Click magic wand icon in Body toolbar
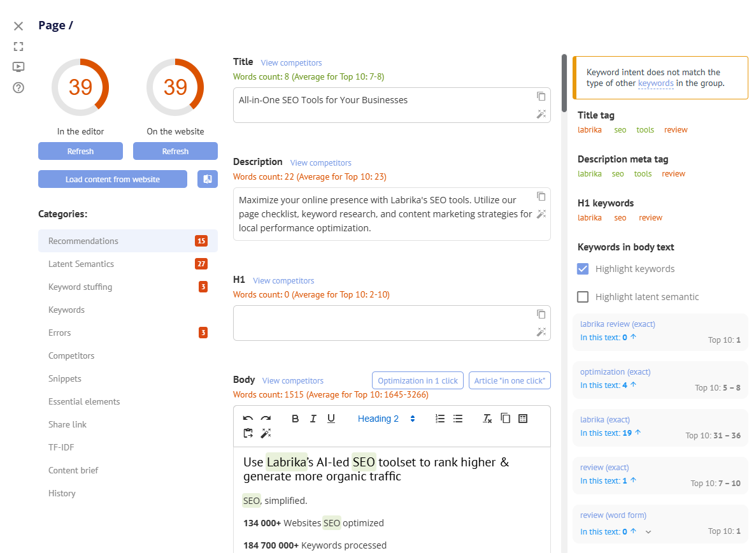The width and height of the screenshot is (756, 553). (x=266, y=433)
